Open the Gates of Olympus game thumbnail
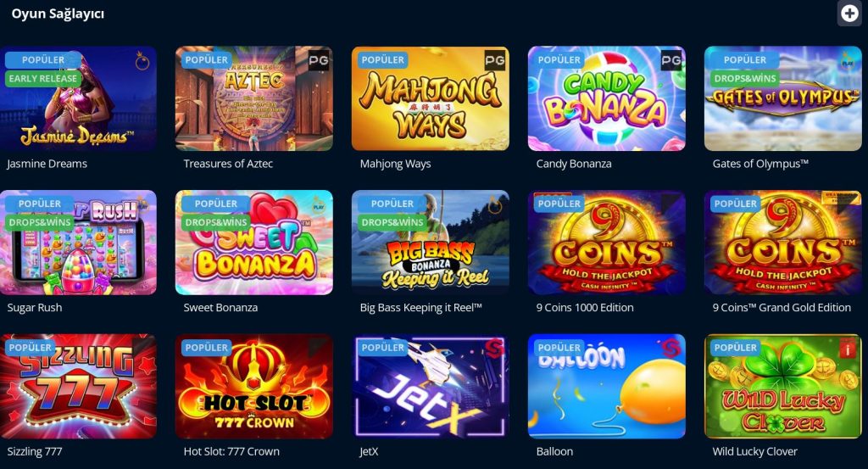868x469 pixels. [x=782, y=98]
